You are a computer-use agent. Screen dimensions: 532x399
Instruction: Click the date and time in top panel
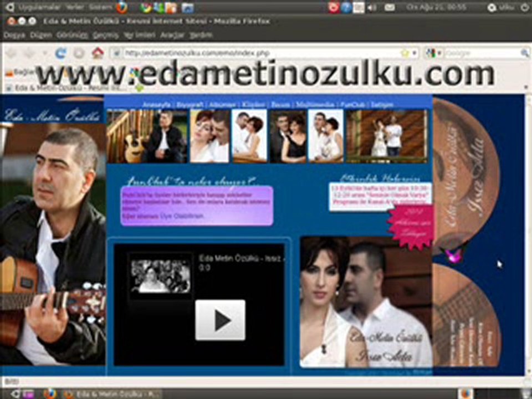pyautogui.click(x=436, y=7)
